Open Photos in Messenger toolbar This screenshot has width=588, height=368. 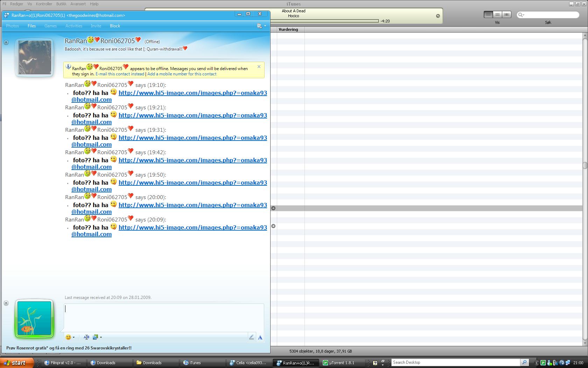13,26
